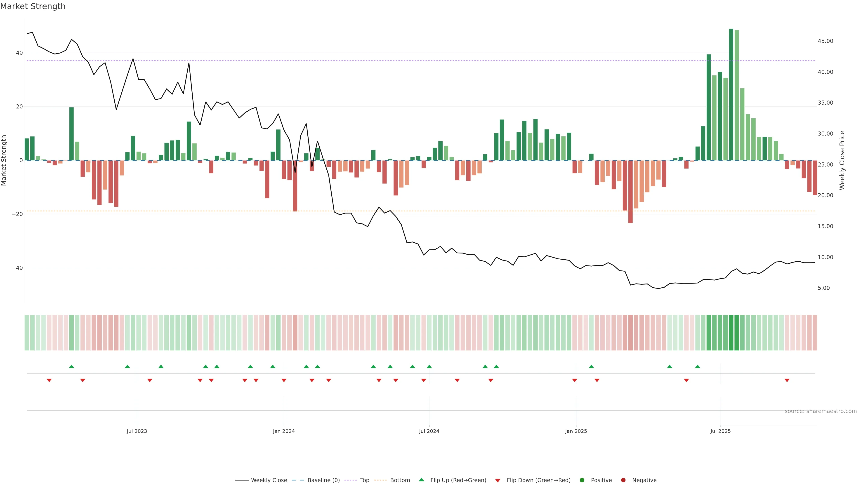Click the last red flip-down marker
The image size is (868, 488).
(787, 380)
